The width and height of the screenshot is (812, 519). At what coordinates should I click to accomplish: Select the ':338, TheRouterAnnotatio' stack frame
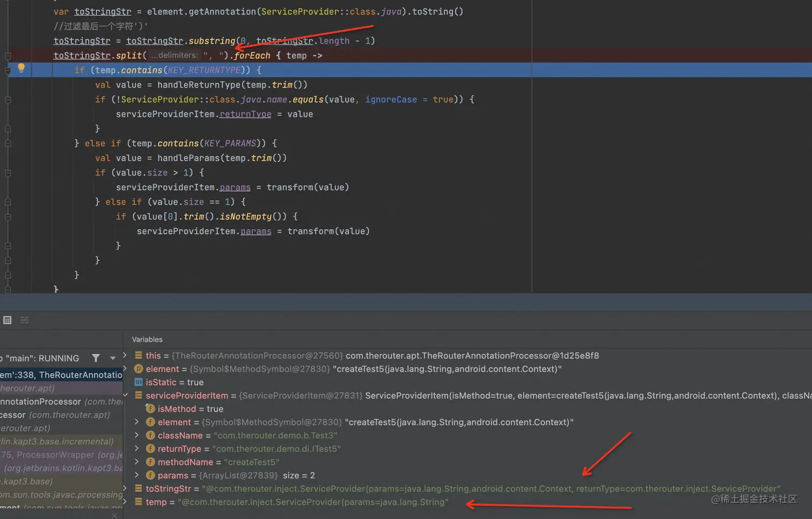[x=61, y=375]
